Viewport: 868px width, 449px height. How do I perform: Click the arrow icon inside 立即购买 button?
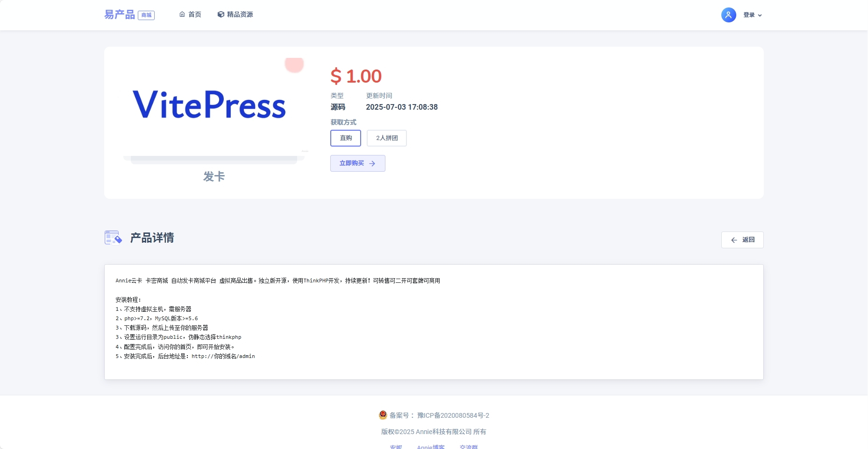[x=372, y=163]
